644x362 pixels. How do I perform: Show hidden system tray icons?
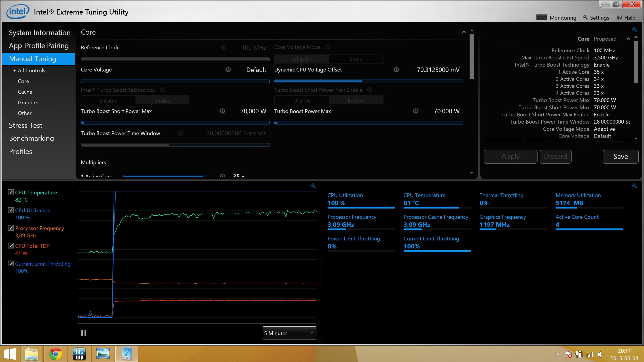[557, 354]
